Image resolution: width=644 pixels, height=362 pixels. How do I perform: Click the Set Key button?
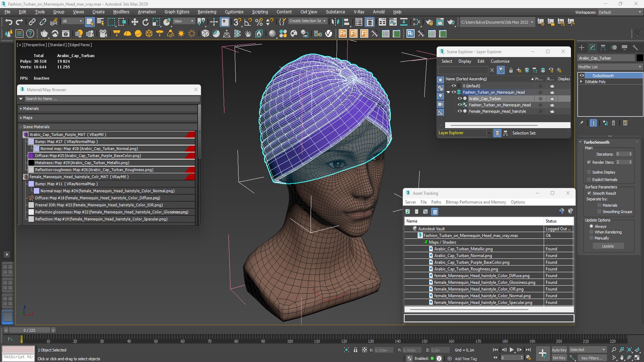pyautogui.click(x=559, y=358)
